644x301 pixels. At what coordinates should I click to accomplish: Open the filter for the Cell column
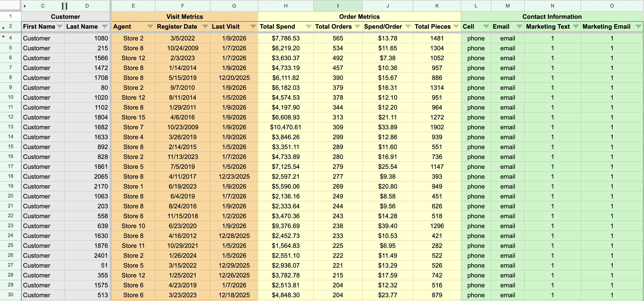[486, 27]
